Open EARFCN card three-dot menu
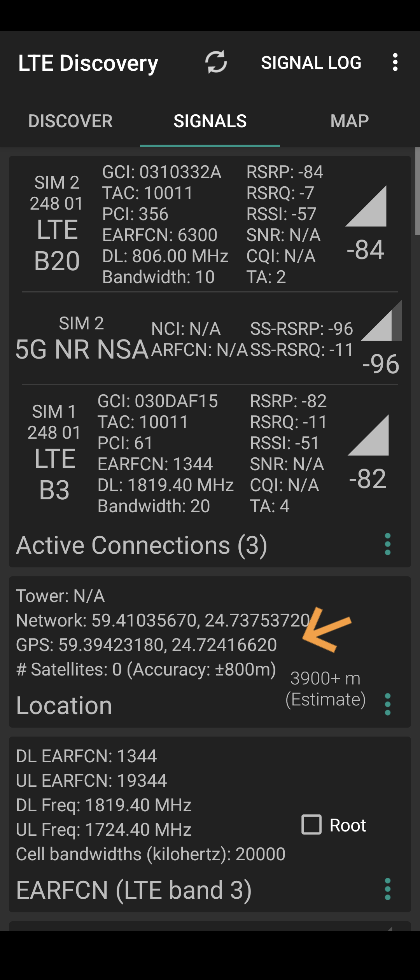The image size is (420, 980). click(x=387, y=889)
